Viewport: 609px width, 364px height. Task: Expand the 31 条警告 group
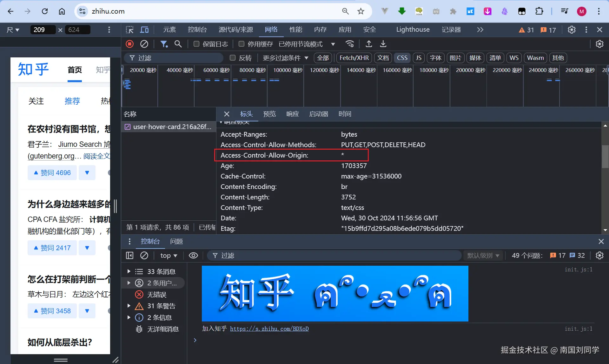[129, 306]
